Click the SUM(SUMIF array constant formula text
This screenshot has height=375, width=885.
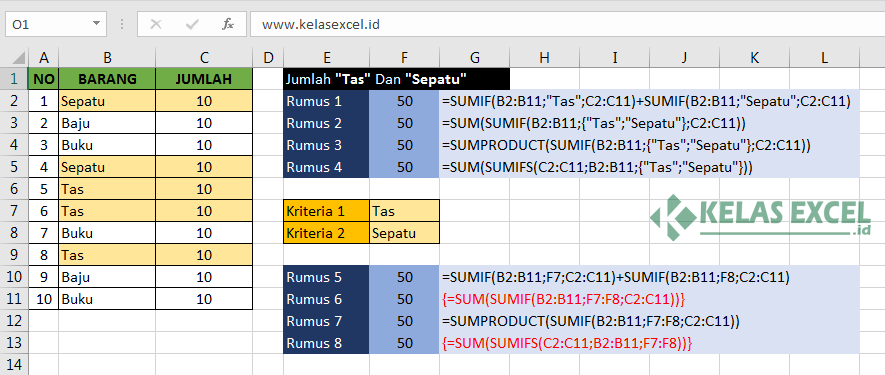(594, 124)
